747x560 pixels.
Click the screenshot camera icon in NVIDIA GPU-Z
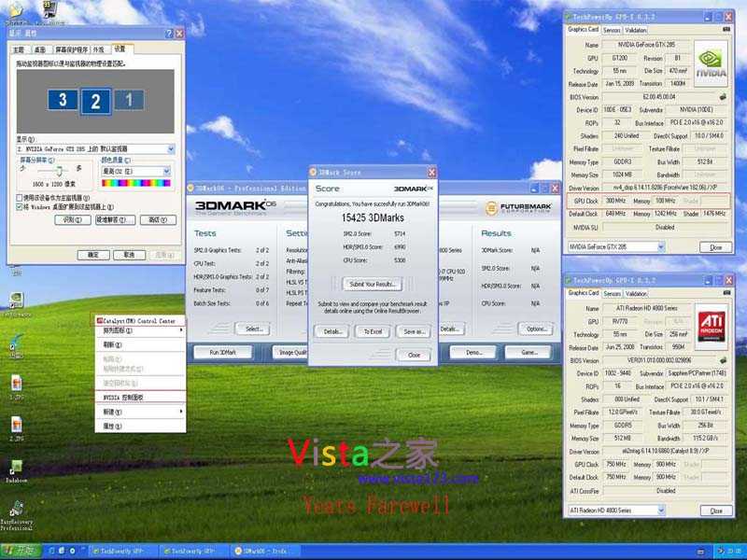pyautogui.click(x=726, y=30)
